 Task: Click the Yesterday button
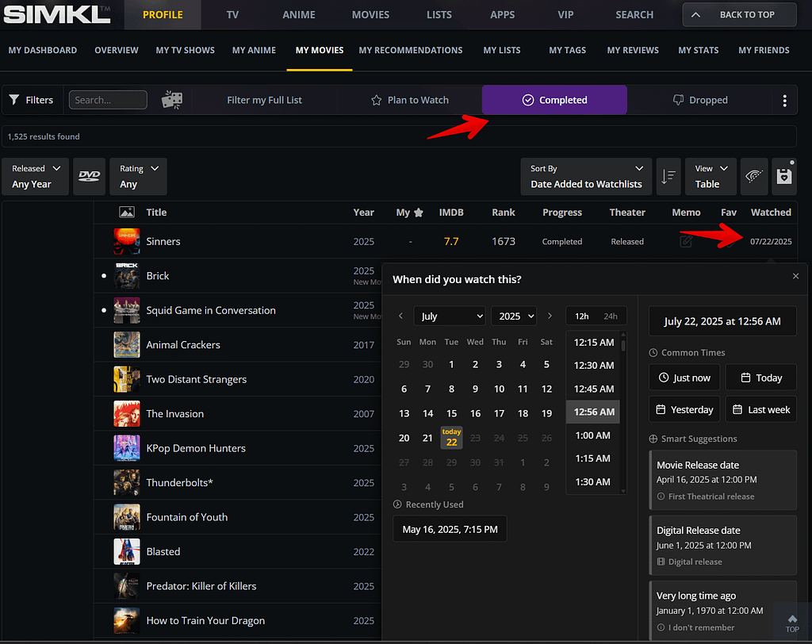[x=684, y=409]
